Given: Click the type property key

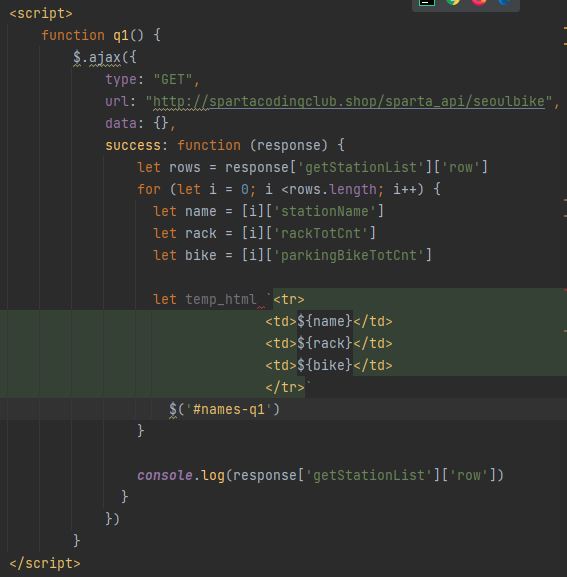Looking at the screenshot, I should pos(121,79).
